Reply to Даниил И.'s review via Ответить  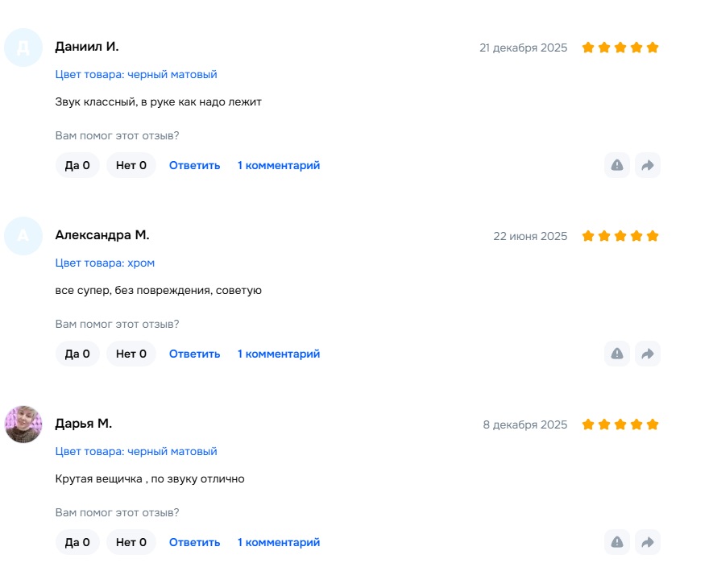(194, 165)
